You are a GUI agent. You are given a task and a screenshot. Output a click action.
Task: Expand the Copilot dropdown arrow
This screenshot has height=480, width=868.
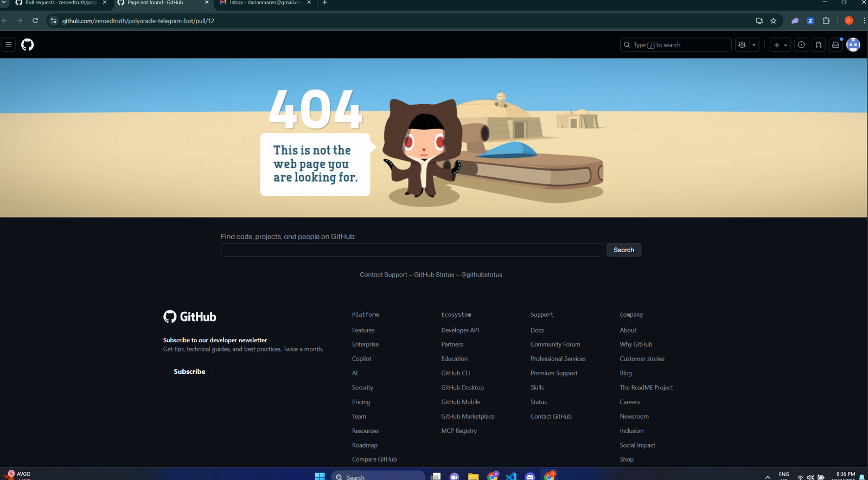point(754,45)
